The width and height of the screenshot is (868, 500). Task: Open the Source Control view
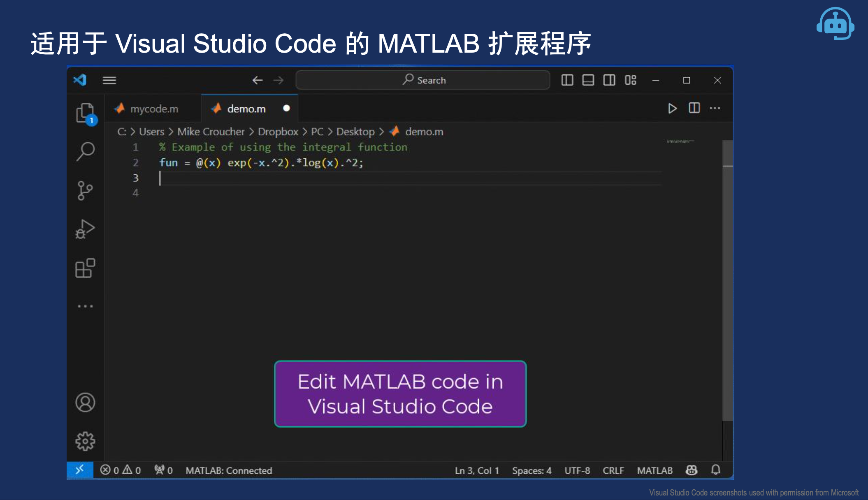click(x=85, y=191)
